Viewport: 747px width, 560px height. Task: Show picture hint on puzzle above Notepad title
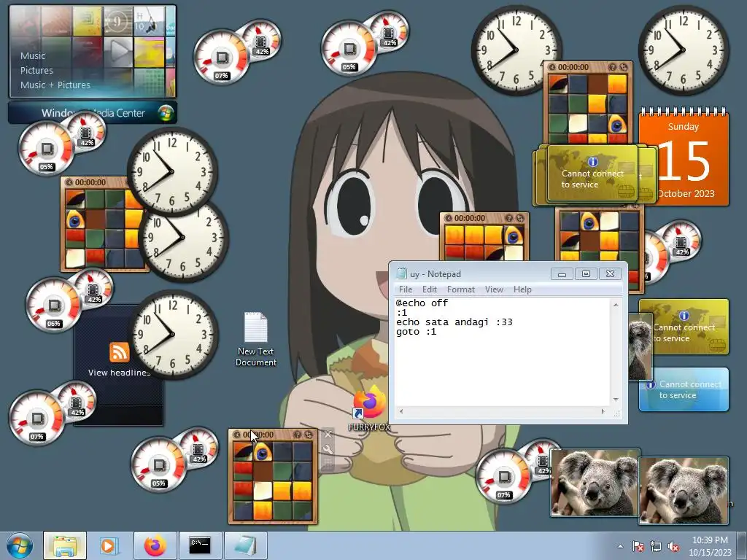[508, 218]
